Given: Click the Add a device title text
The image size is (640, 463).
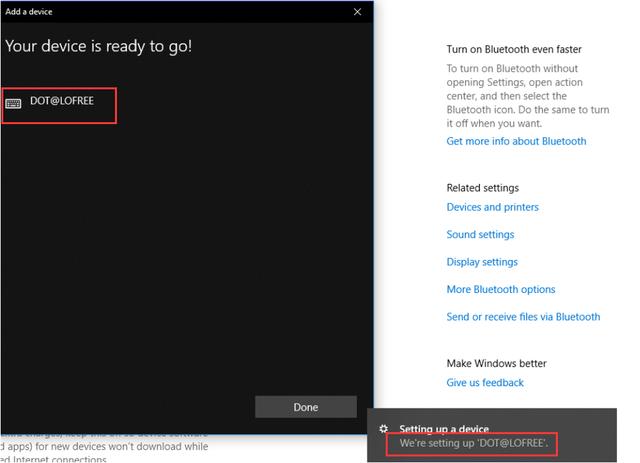Looking at the screenshot, I should click(29, 12).
